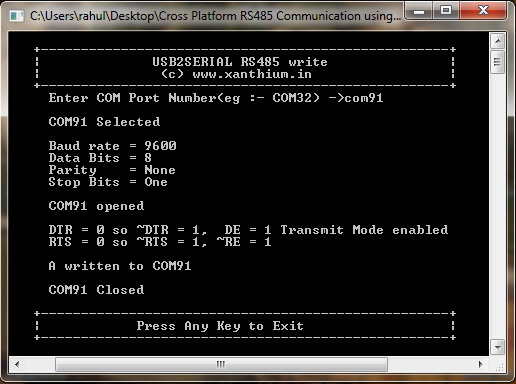Viewport: 516px width, 384px height.
Task: Maximize the console window
Action: 446,11
